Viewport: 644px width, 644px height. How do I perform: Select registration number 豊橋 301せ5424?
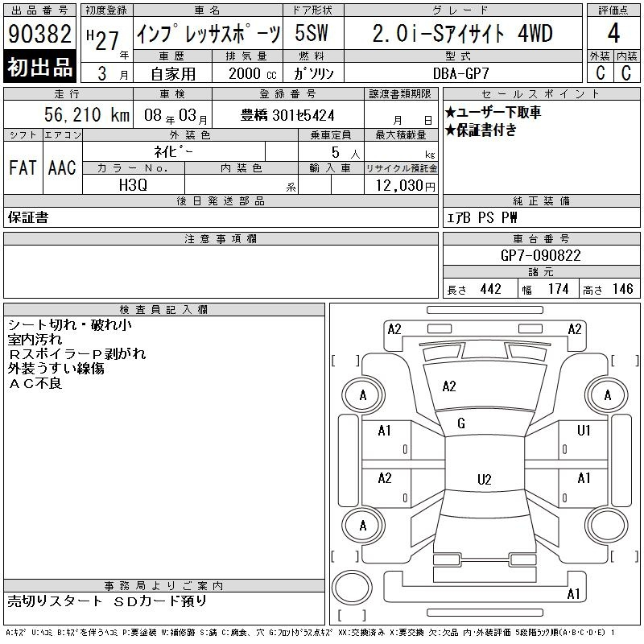pos(287,115)
